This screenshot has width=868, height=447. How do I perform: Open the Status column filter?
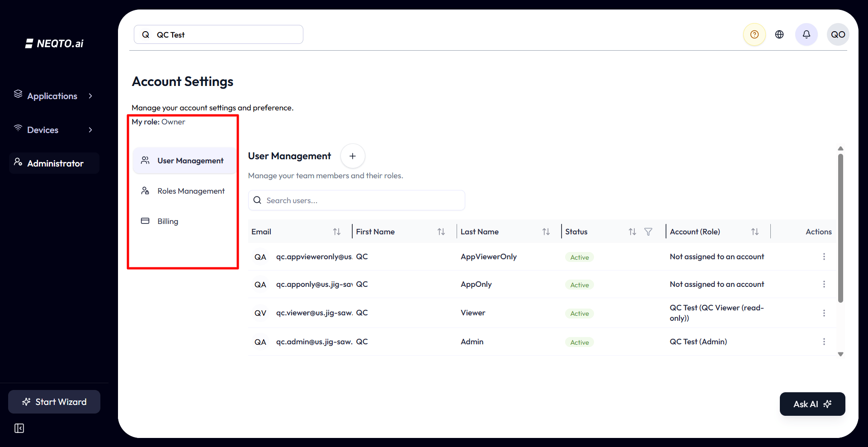tap(648, 232)
